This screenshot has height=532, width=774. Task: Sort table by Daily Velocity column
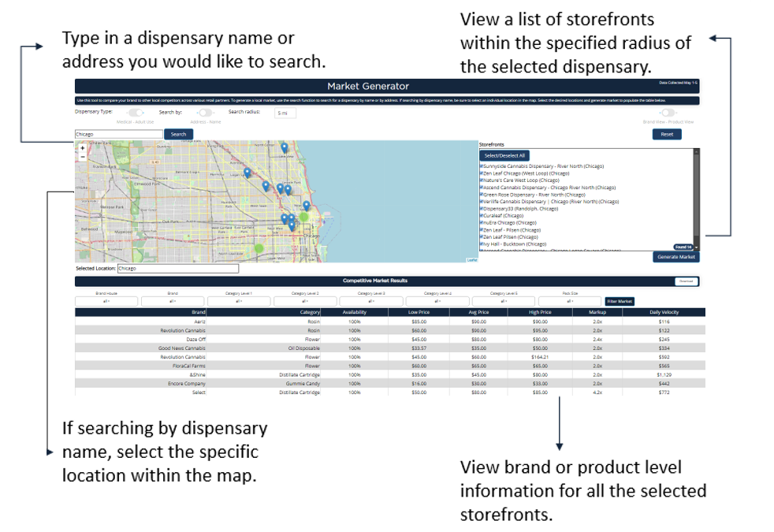pos(664,312)
